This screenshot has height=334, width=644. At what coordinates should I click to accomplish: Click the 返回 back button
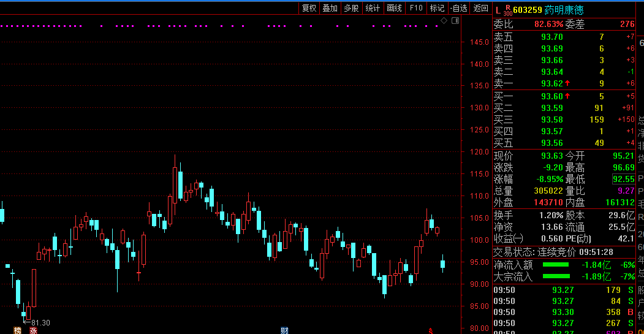point(480,8)
